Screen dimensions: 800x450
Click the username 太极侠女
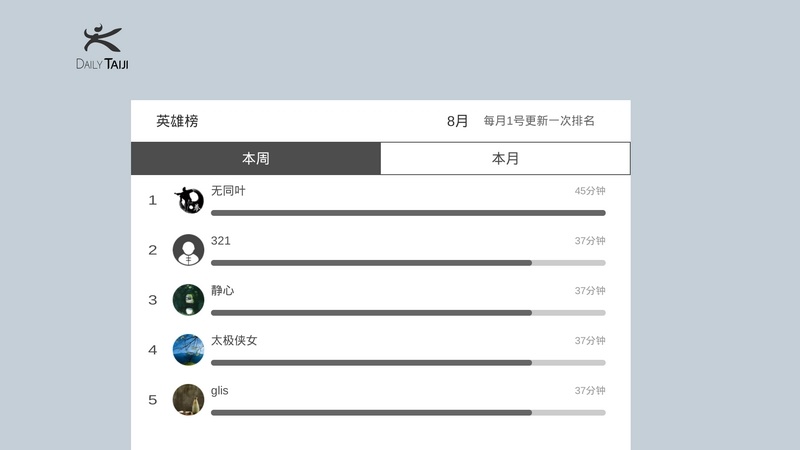(234, 340)
